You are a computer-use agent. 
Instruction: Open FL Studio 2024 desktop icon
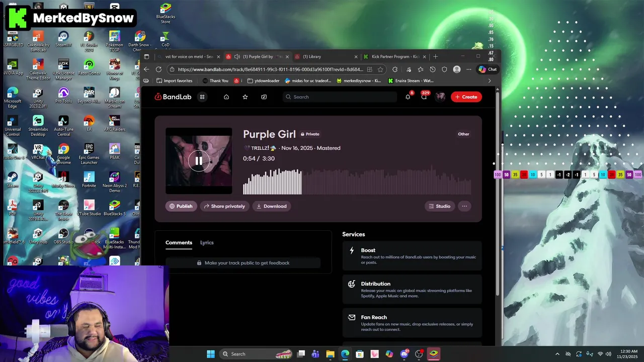click(89, 42)
